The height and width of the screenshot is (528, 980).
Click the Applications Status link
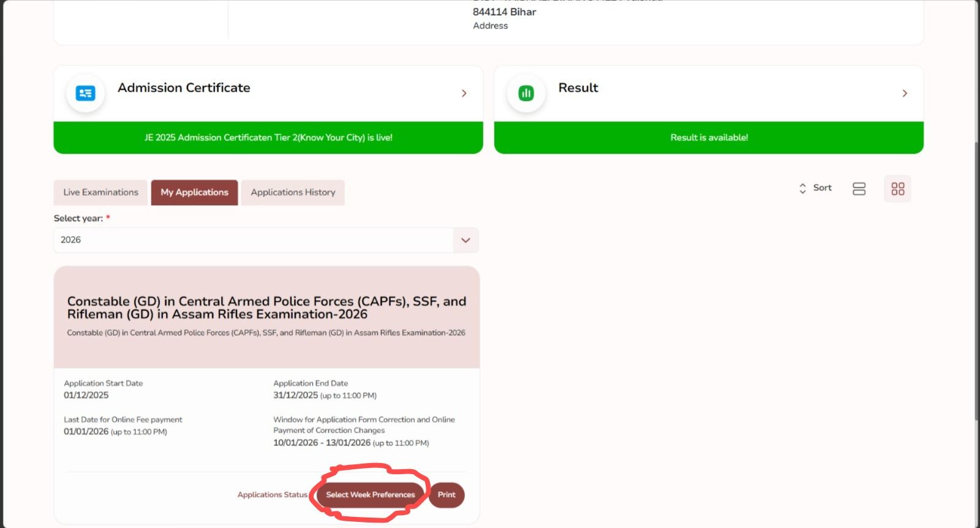pyautogui.click(x=272, y=495)
